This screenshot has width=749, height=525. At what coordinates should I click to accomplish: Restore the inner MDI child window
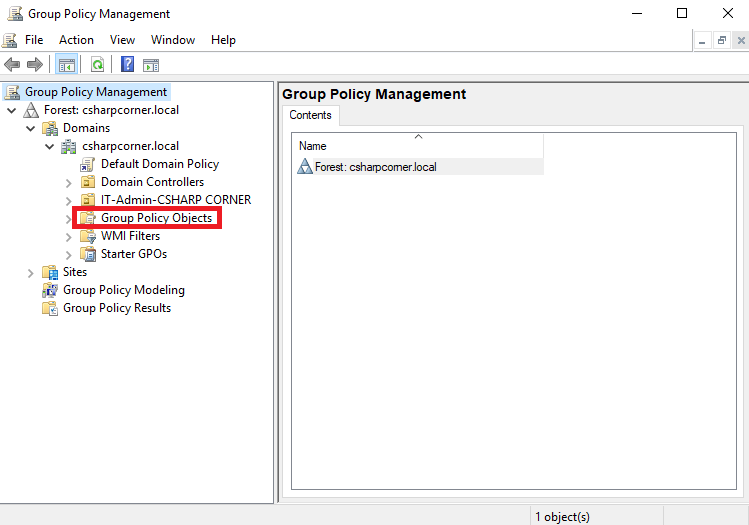722,41
